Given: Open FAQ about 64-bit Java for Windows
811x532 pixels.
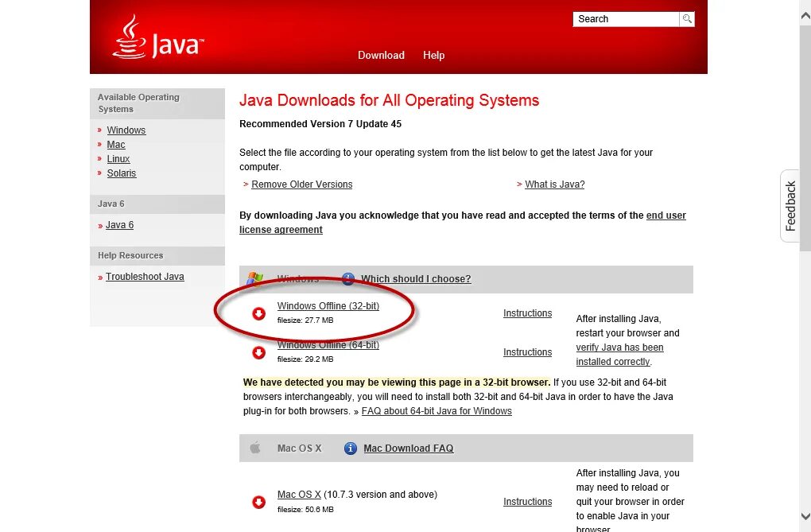Looking at the screenshot, I should pyautogui.click(x=437, y=411).
